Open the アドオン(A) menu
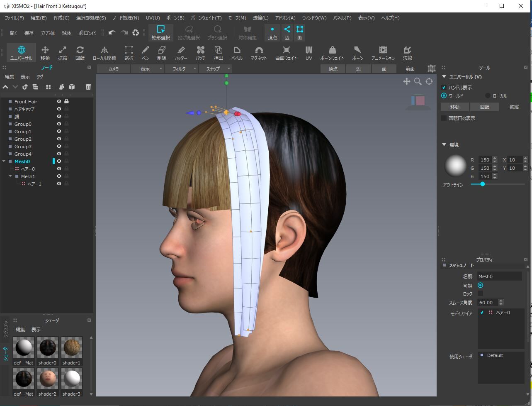 [x=285, y=18]
